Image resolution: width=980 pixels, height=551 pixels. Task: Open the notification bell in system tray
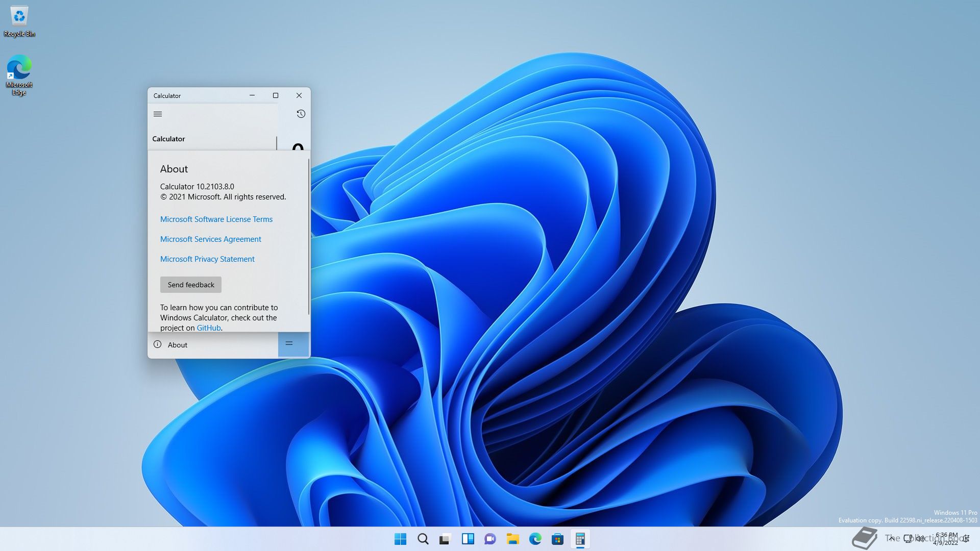coord(966,538)
